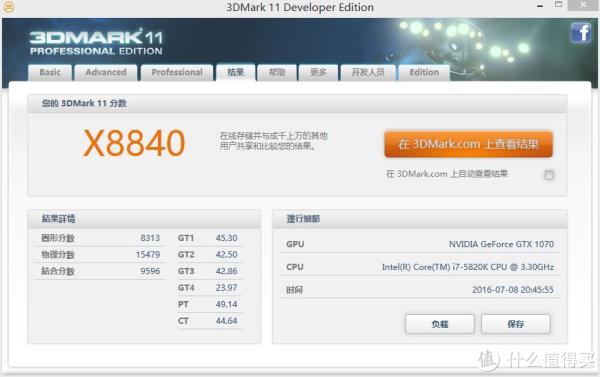This screenshot has height=377, width=600.
Task: Close the 3DMark 11 Developer Edition window
Action: tap(583, 5)
